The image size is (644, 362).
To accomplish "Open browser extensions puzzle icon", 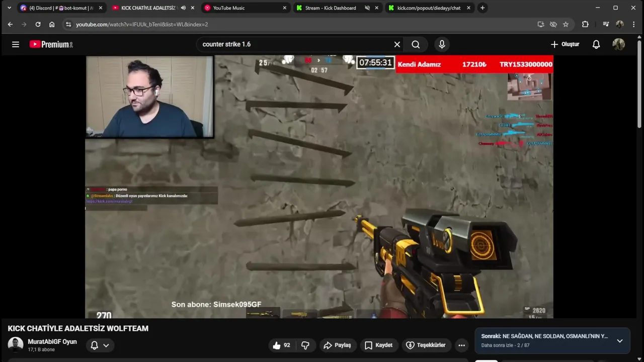I will tap(585, 24).
